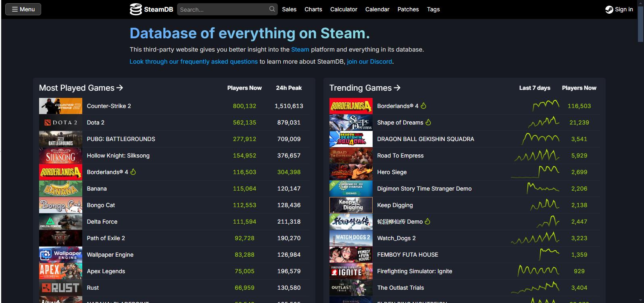Click the Borderlands 4 seven-day trend sparkline

(546, 106)
